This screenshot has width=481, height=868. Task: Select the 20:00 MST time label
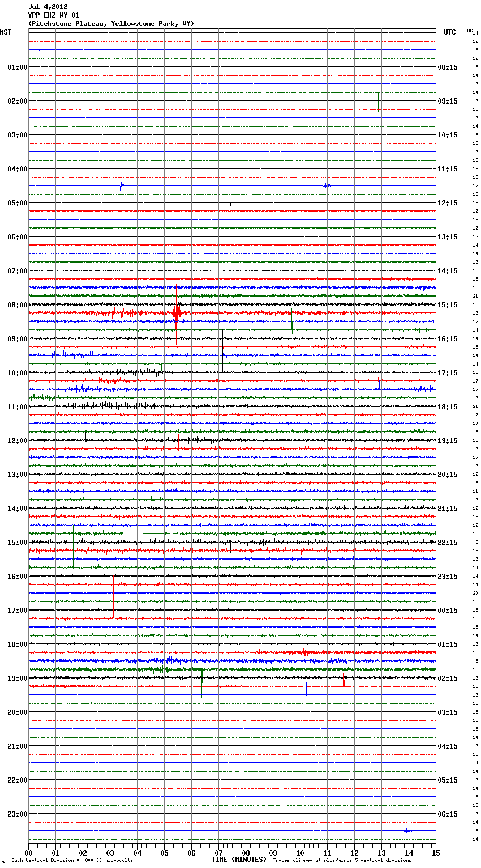(x=17, y=712)
